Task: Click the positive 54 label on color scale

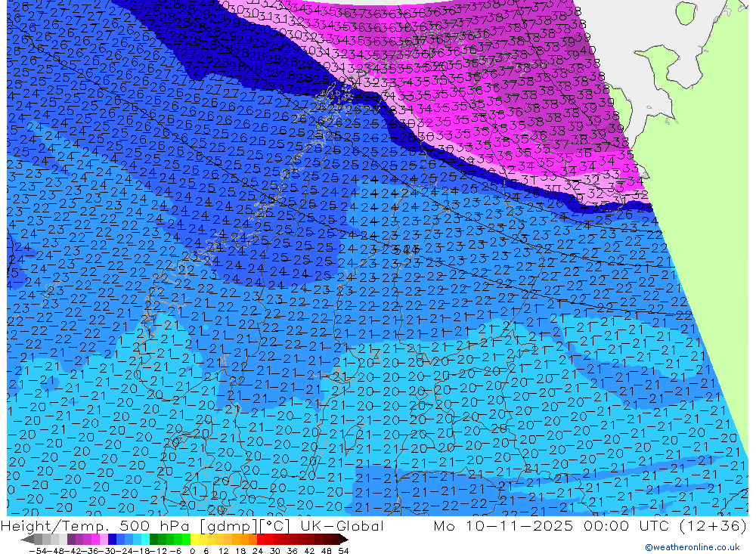Action: 343,551
